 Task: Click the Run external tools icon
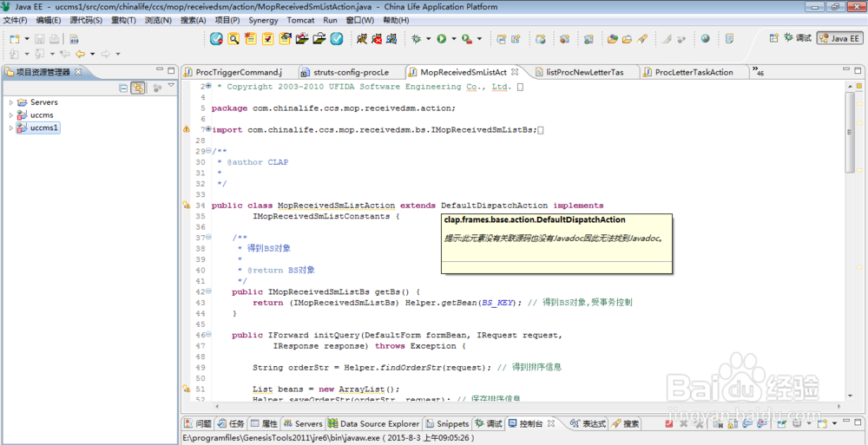(467, 39)
